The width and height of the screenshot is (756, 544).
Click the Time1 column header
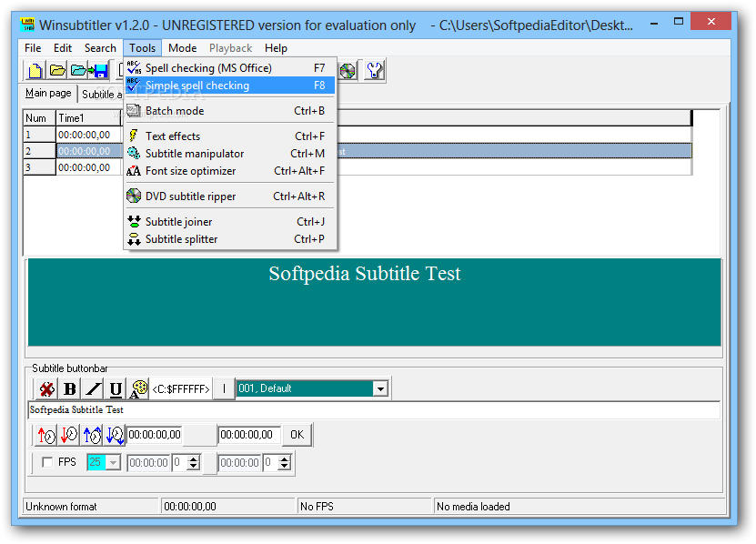(x=89, y=118)
